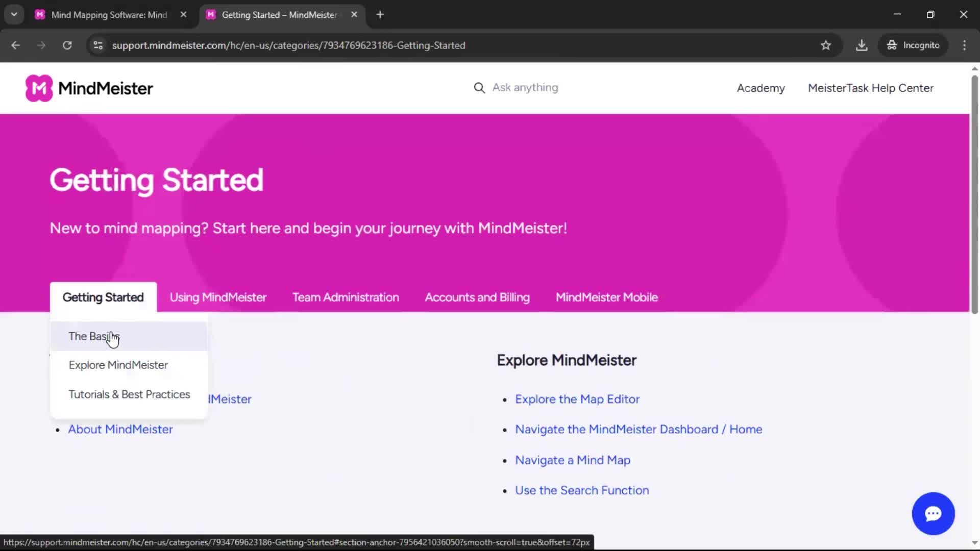Image resolution: width=980 pixels, height=551 pixels.
Task: Open the Team Administration tab
Action: pos(346,297)
